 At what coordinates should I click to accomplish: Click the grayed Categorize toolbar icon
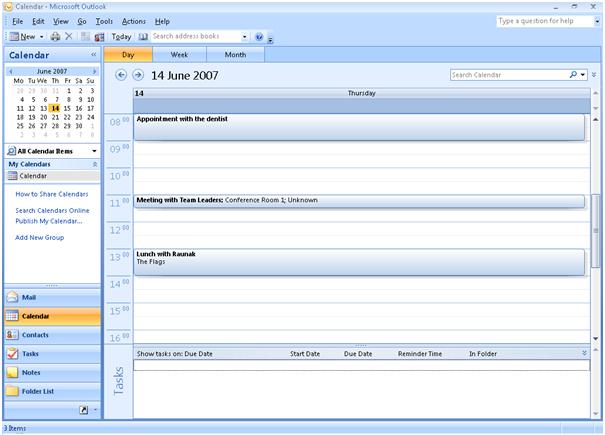(x=85, y=36)
